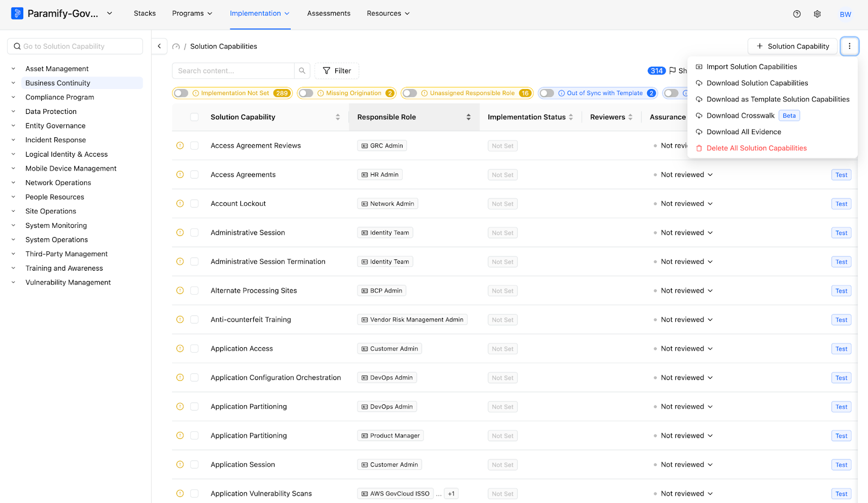868x503 pixels.
Task: Toggle Unassigned Responsible Role filter switch
Action: point(410,93)
